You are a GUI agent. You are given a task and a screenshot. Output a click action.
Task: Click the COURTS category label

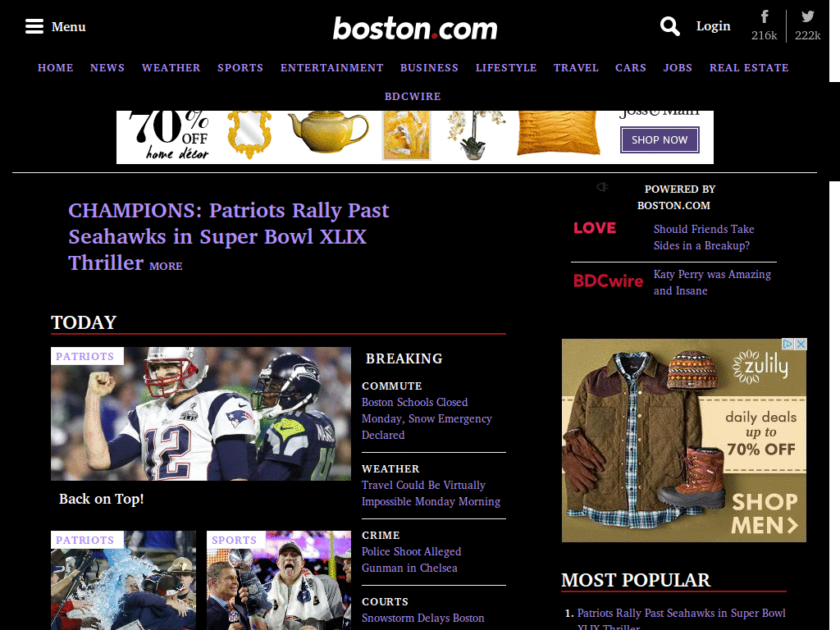385,601
